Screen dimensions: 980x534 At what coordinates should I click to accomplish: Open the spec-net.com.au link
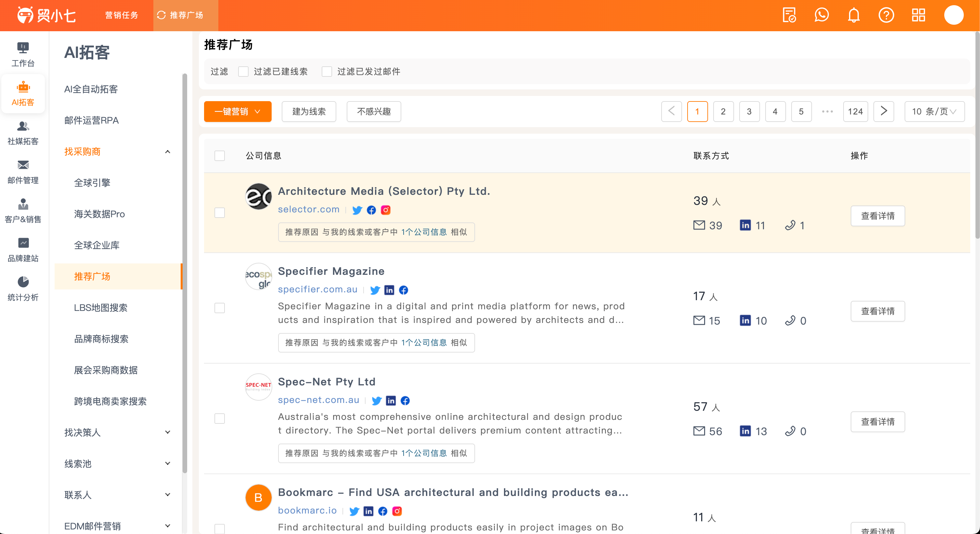pyautogui.click(x=318, y=400)
